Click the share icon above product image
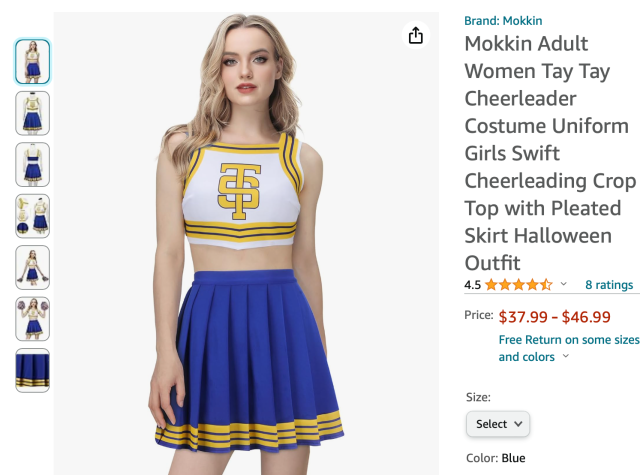The height and width of the screenshot is (475, 640). 416,36
